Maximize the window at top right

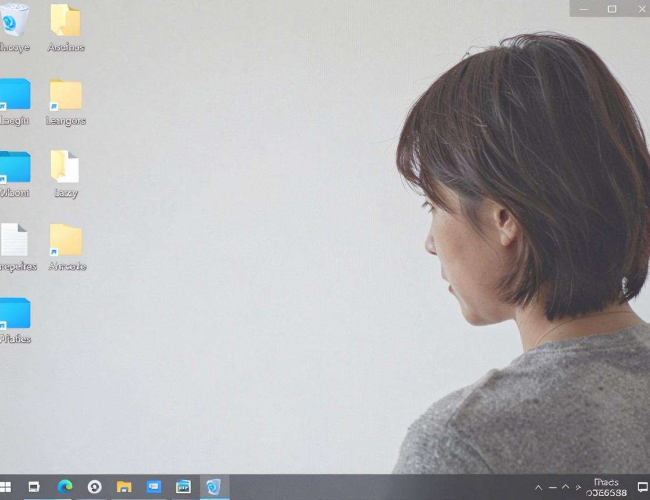tap(612, 9)
